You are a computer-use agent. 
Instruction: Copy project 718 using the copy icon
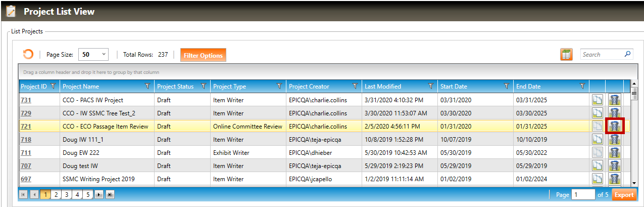click(x=598, y=139)
